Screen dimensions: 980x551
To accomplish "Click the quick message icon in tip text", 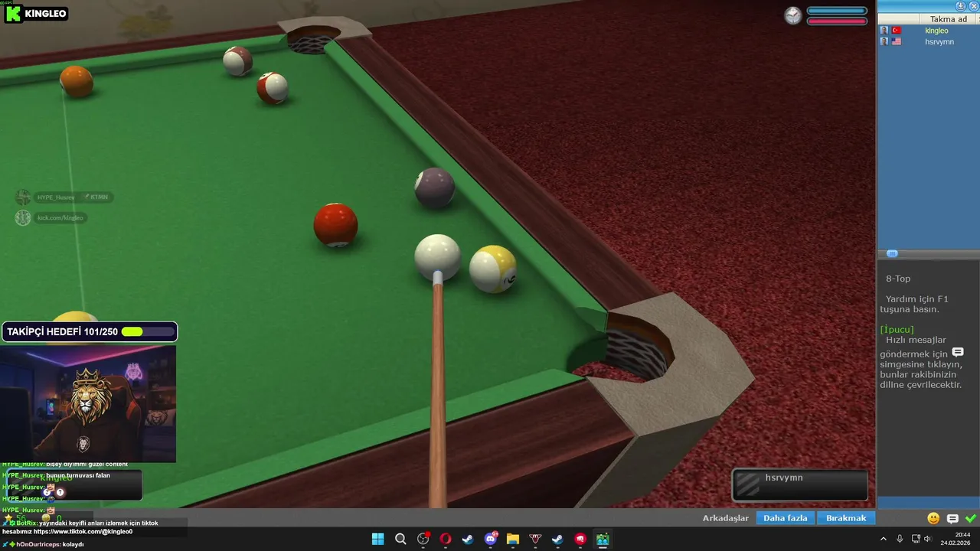I will 957,352.
